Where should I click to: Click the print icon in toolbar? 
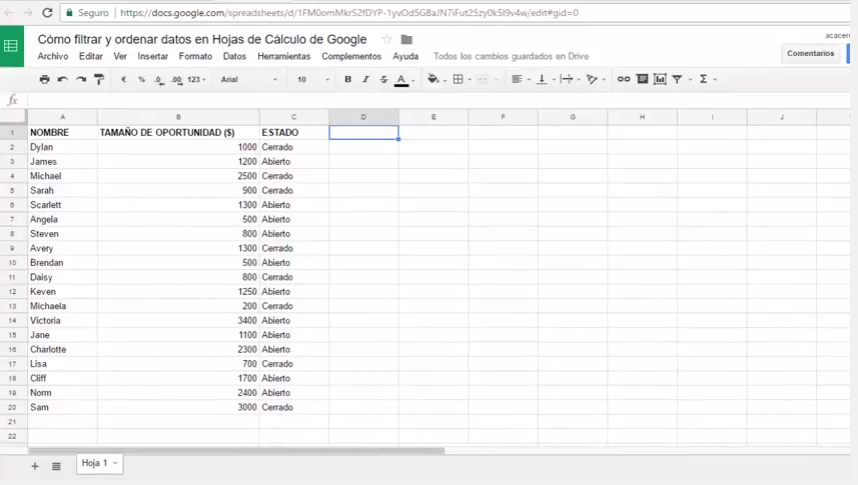click(44, 79)
